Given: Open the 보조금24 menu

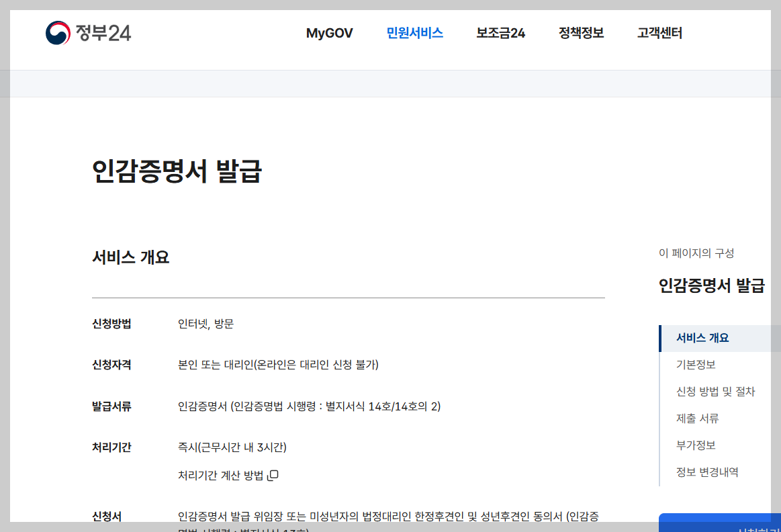Looking at the screenshot, I should [x=500, y=32].
